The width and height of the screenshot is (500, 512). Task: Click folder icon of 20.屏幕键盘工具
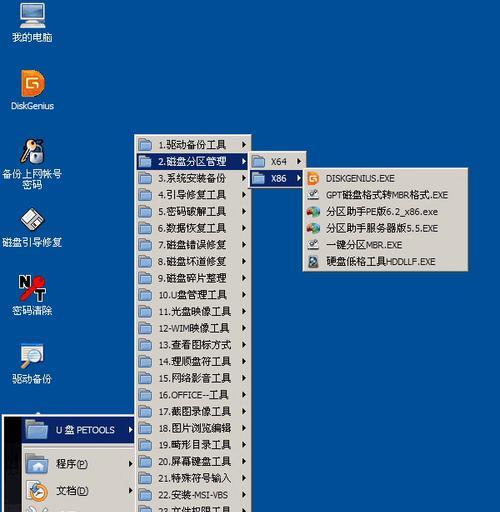pyautogui.click(x=145, y=461)
